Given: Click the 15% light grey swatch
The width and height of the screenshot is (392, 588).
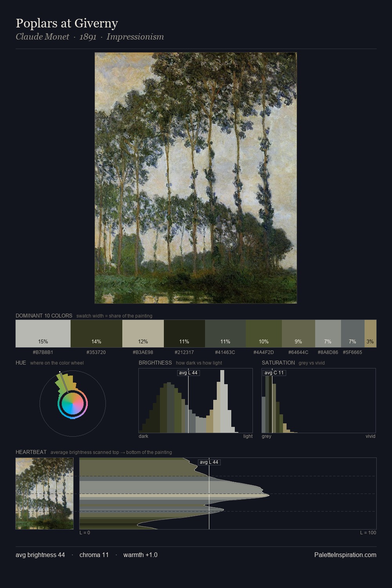Looking at the screenshot, I should pos(43,334).
